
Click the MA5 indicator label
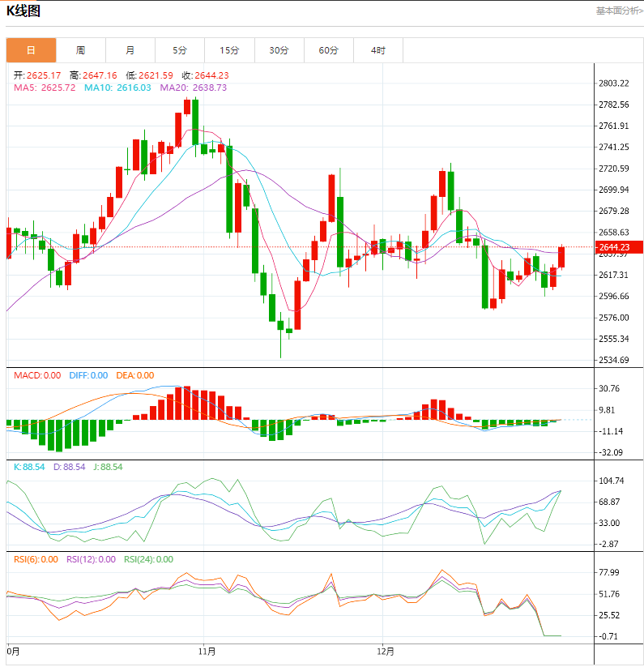tap(45, 88)
